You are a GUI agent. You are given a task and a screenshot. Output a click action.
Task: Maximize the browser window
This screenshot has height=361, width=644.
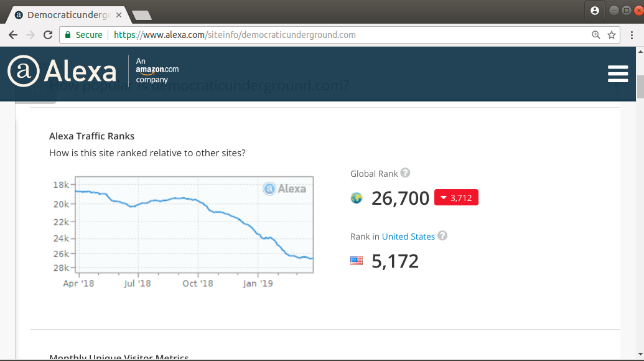coord(627,11)
